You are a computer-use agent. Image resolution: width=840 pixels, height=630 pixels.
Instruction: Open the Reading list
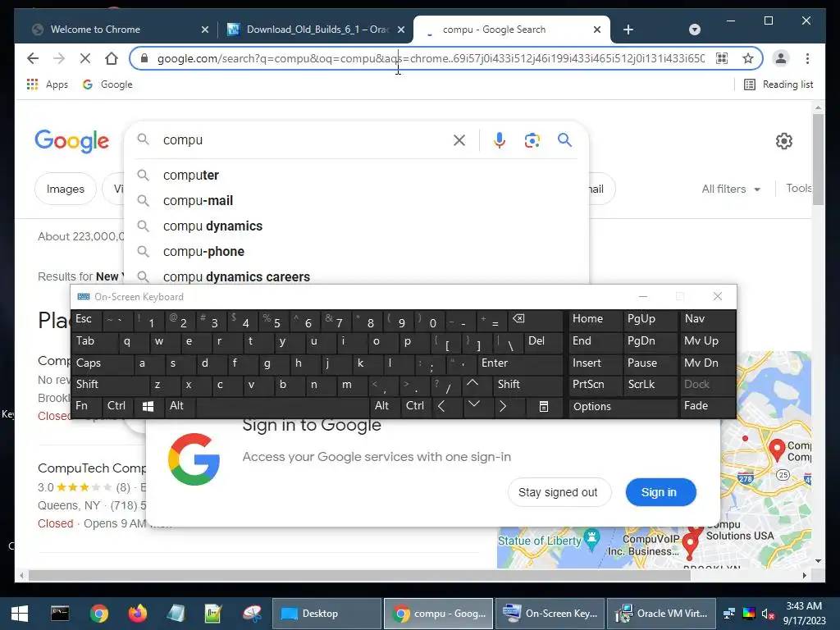coord(778,84)
